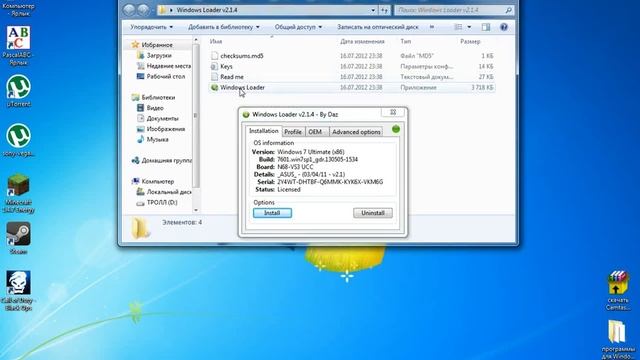This screenshot has width=640, height=360.
Task: Open Локальный диск in navigation pane
Action: coord(168,192)
